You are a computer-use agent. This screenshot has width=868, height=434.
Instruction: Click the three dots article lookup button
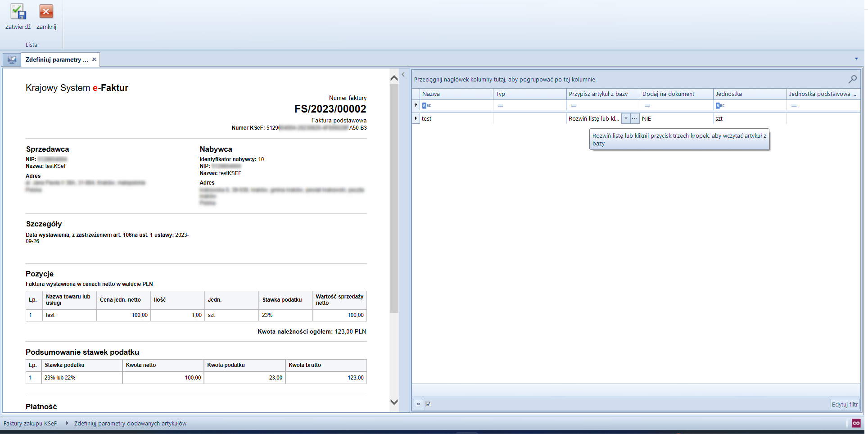[634, 118]
